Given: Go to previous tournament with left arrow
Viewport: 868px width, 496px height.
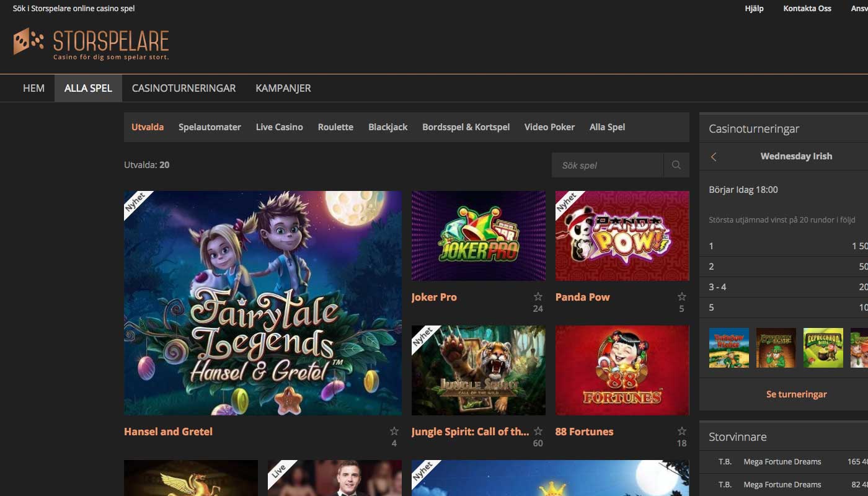Looking at the screenshot, I should tap(714, 157).
